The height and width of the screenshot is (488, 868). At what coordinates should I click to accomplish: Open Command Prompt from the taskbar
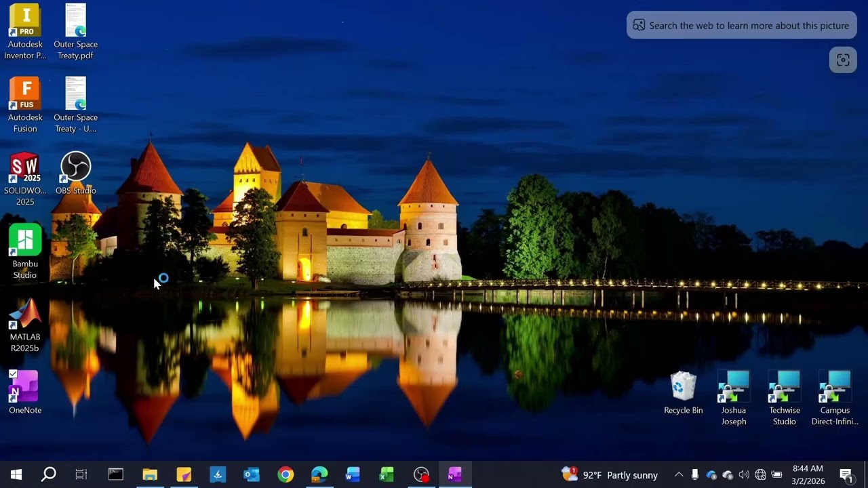tap(116, 474)
